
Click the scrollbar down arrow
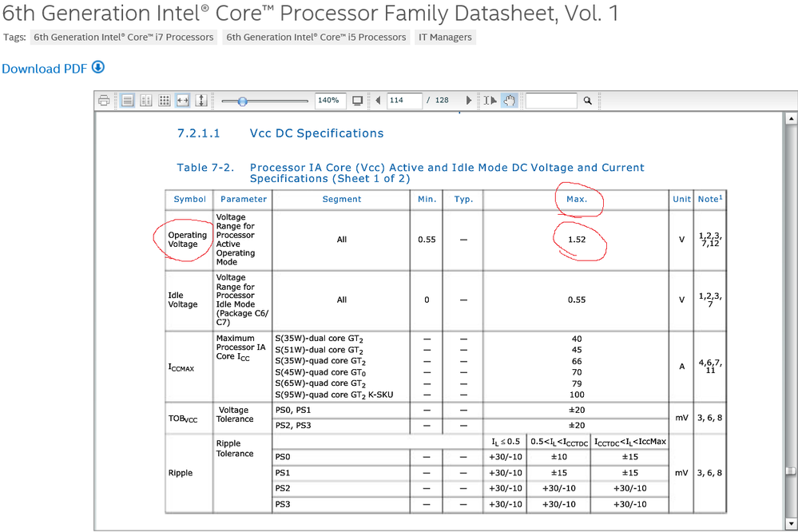pyautogui.click(x=791, y=523)
